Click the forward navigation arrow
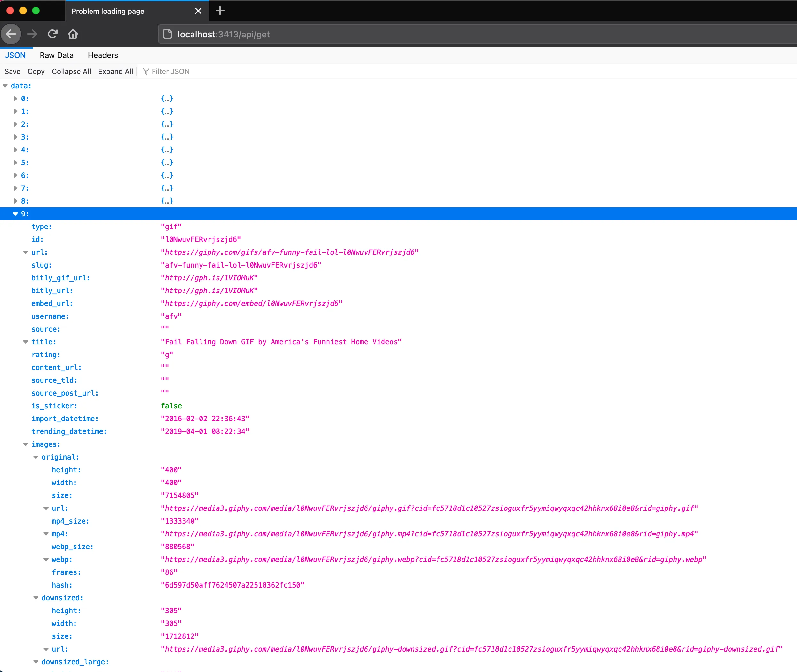Viewport: 797px width, 672px height. coord(32,34)
